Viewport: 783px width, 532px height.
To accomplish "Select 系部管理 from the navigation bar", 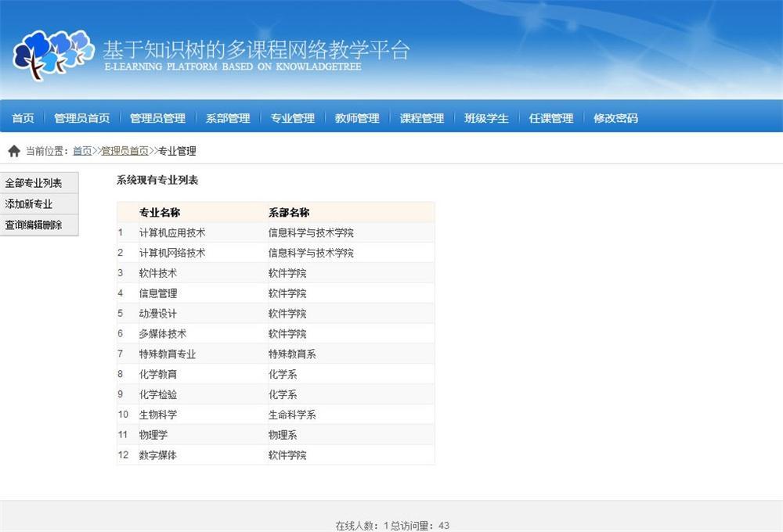I will (228, 118).
